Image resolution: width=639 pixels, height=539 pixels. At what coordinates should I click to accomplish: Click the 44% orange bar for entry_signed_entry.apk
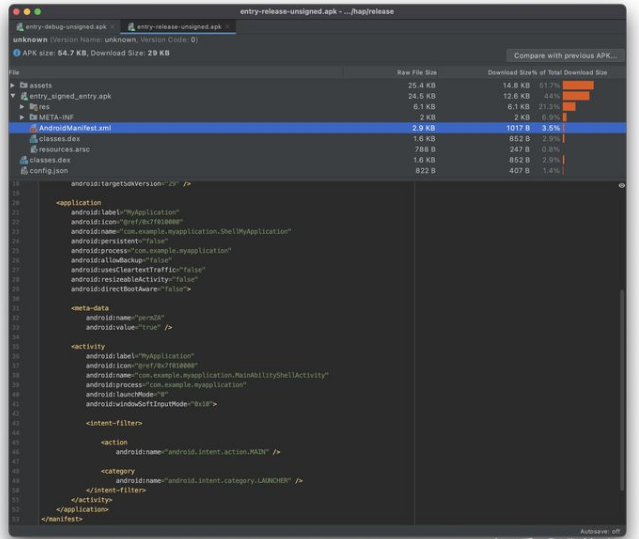(576, 96)
